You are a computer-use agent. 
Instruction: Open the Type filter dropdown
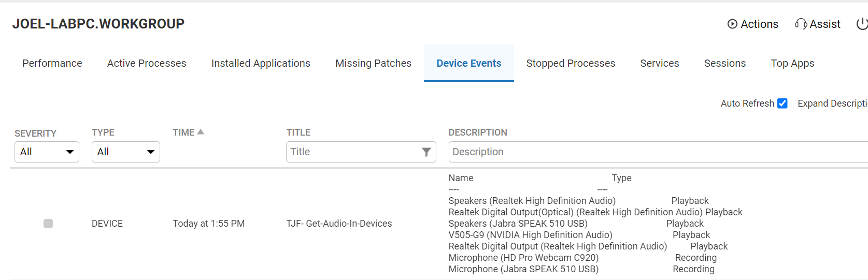click(125, 152)
